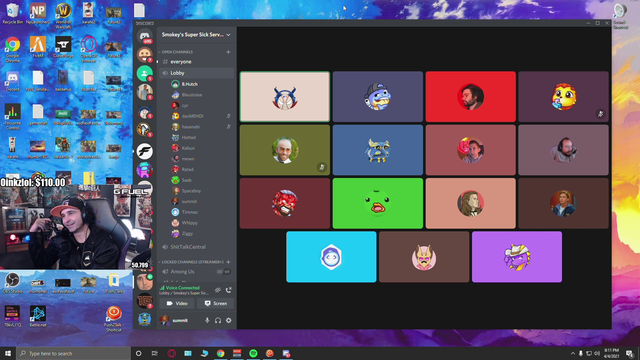
Task: Deafen audio with the headphones icon
Action: point(218,321)
